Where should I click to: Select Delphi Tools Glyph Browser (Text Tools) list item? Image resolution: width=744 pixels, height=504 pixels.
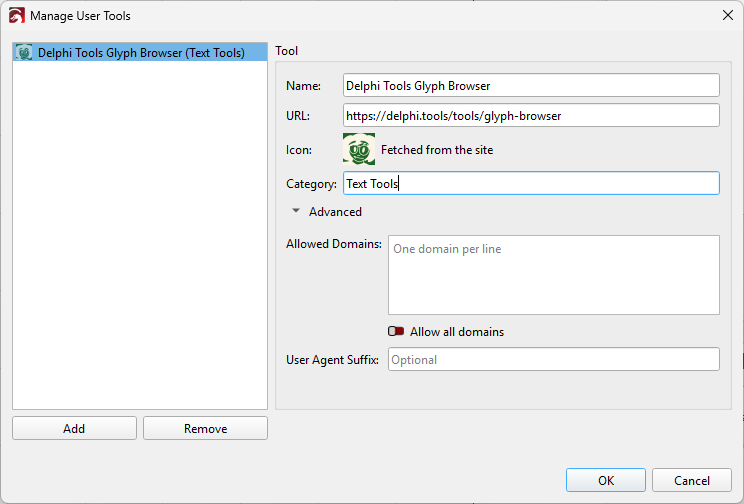tap(140, 52)
